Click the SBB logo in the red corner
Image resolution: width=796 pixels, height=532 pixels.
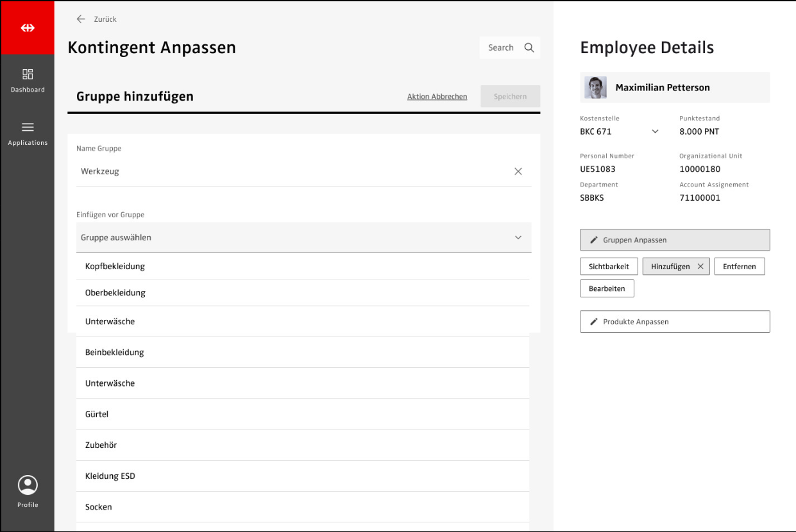(x=28, y=28)
